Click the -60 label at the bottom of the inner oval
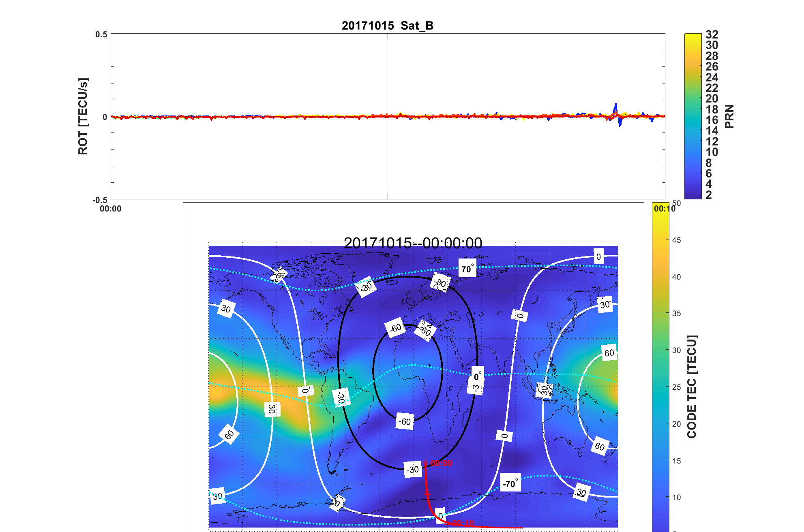This screenshot has width=804, height=532. click(x=404, y=422)
